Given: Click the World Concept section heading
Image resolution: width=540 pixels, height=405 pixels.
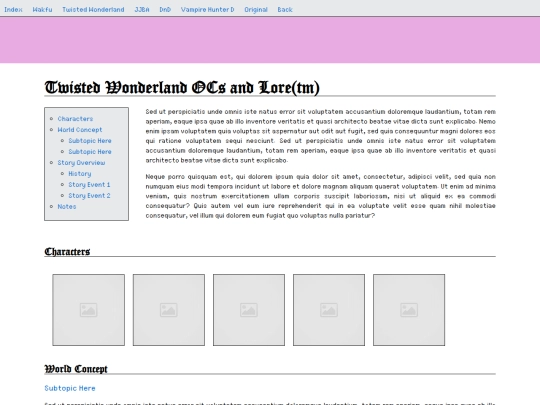Looking at the screenshot, I should 76,369.
